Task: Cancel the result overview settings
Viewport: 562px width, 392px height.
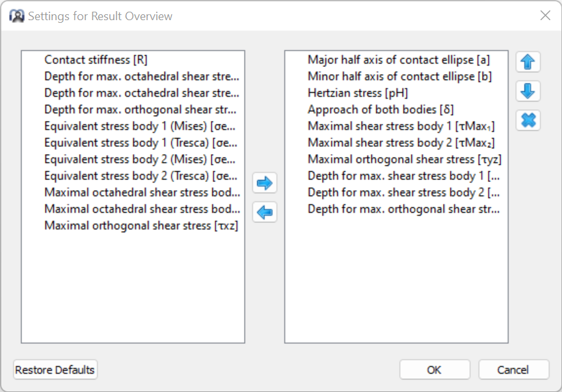Action: pyautogui.click(x=513, y=370)
